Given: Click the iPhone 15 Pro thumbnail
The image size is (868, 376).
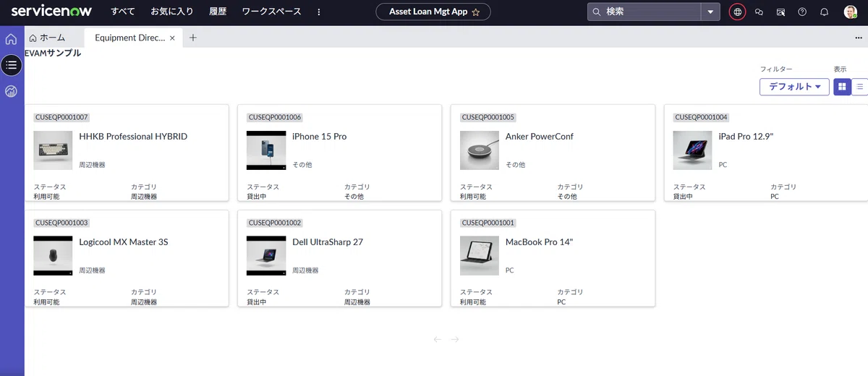Looking at the screenshot, I should [x=266, y=150].
